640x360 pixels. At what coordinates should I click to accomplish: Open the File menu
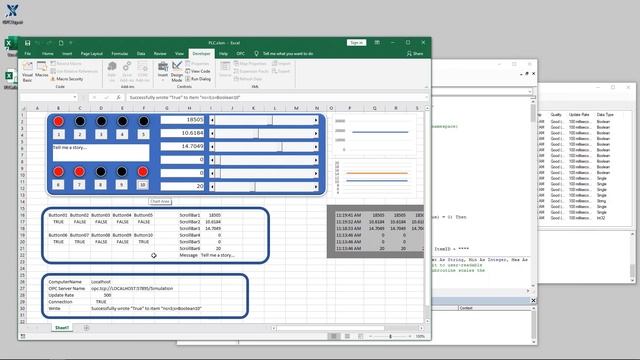pyautogui.click(x=28, y=53)
